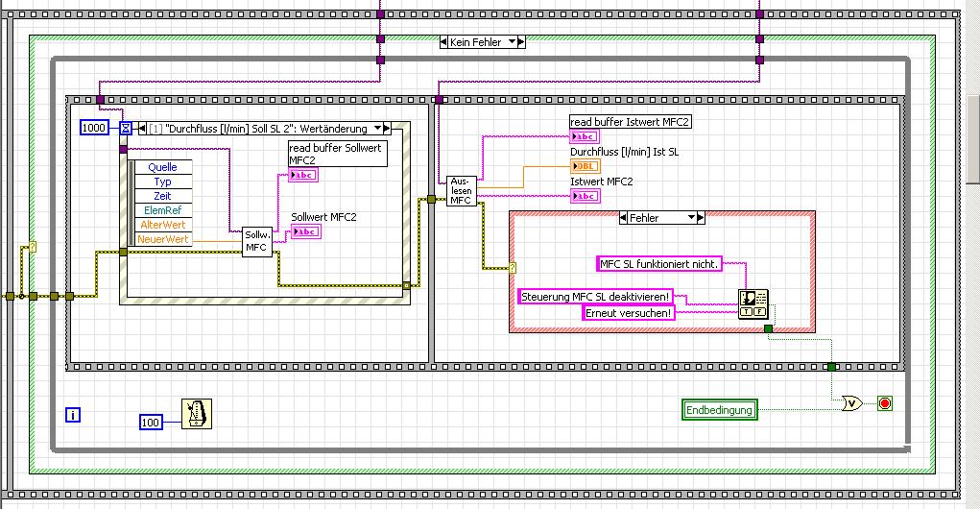
Task: Select the 'Durchfluss [l/min] Ist SL' label
Action: click(x=624, y=152)
